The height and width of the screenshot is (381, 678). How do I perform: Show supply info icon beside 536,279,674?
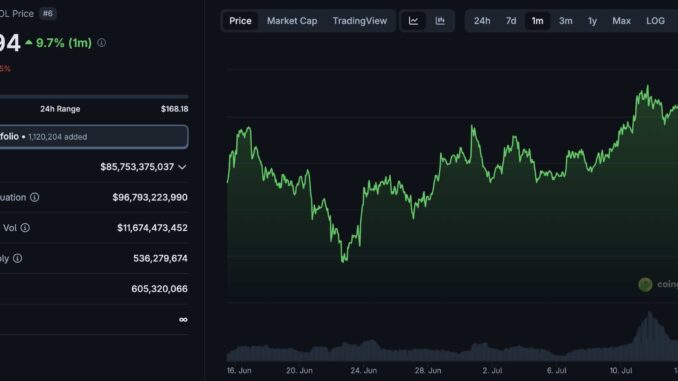(x=17, y=258)
